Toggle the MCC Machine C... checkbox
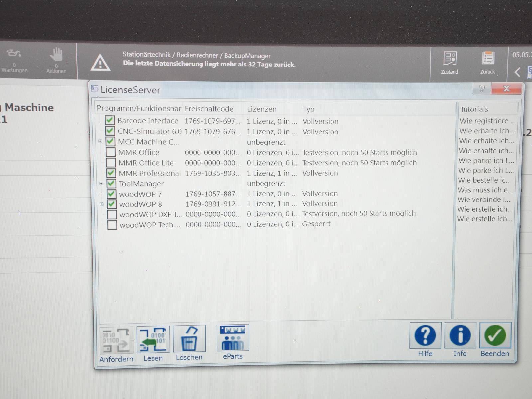 (x=110, y=141)
